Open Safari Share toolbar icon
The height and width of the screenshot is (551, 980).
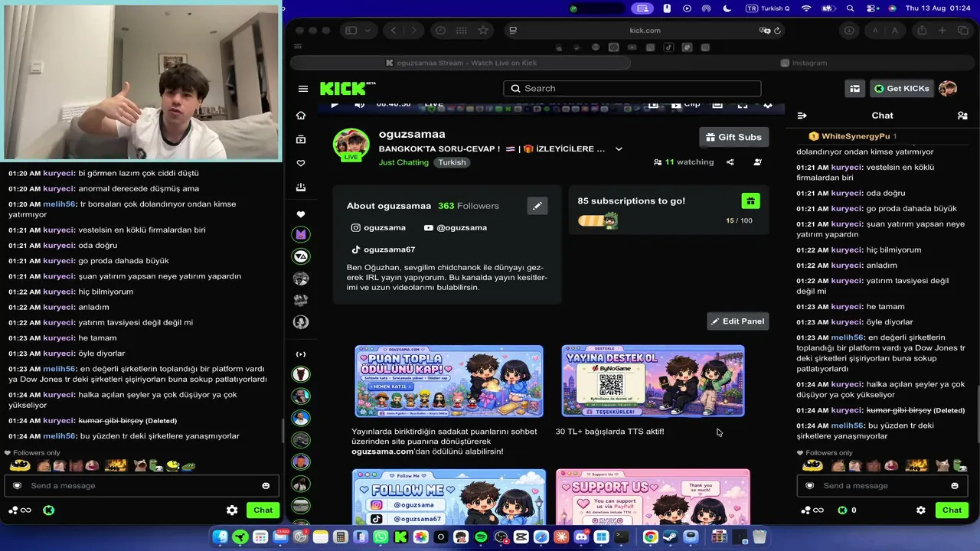922,31
